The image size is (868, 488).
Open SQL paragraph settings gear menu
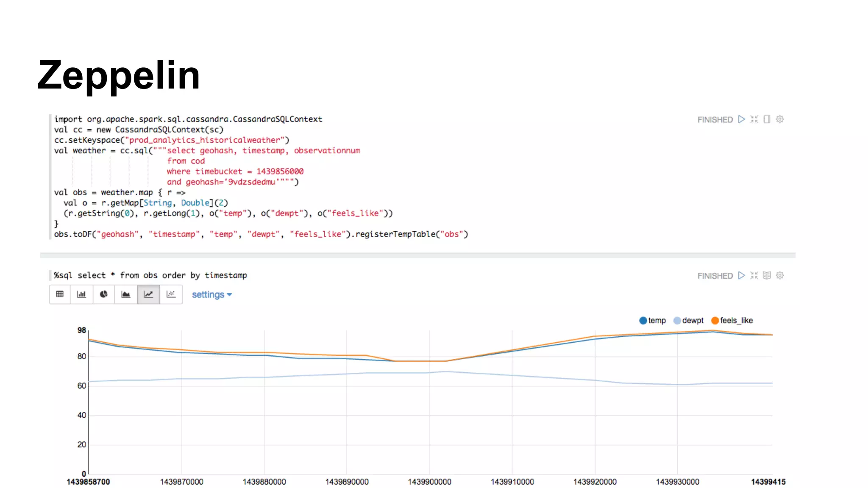point(780,276)
